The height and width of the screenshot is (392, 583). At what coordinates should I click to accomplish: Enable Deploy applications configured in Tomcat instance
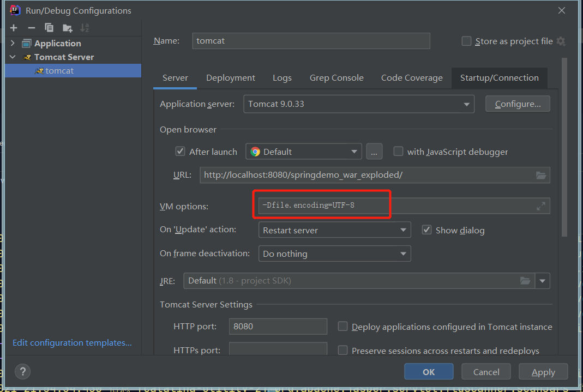[342, 326]
